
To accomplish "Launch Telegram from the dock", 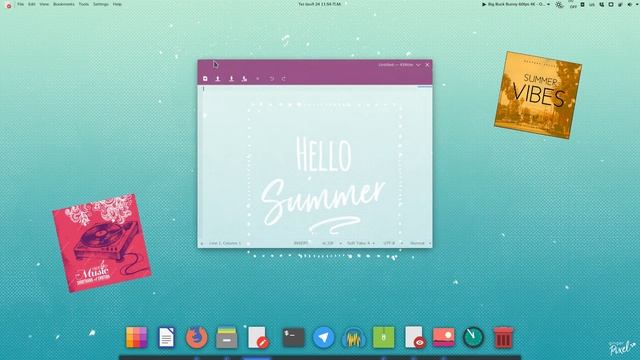I will click(323, 337).
